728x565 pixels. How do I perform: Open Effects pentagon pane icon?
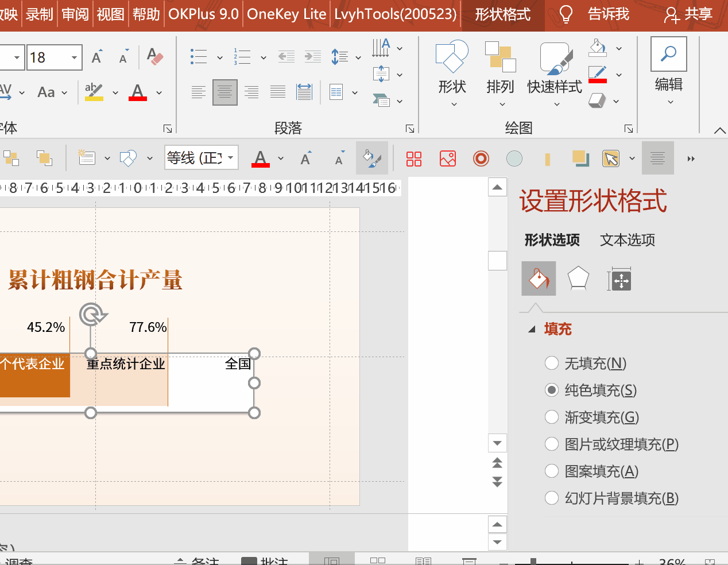coord(578,278)
